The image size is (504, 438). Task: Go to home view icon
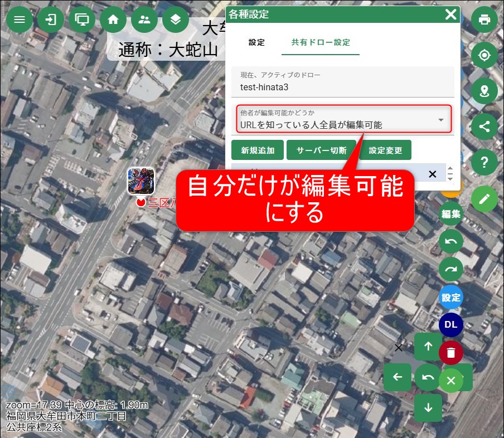pyautogui.click(x=113, y=20)
